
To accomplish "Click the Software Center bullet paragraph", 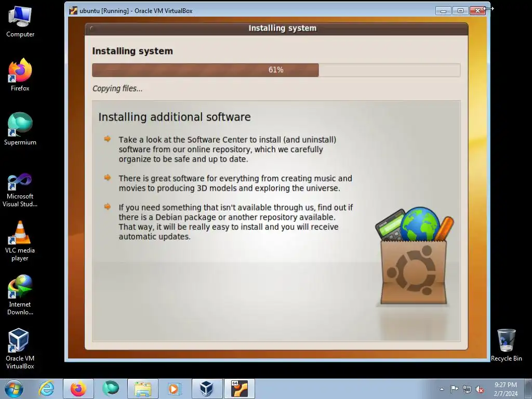I will pyautogui.click(x=228, y=149).
